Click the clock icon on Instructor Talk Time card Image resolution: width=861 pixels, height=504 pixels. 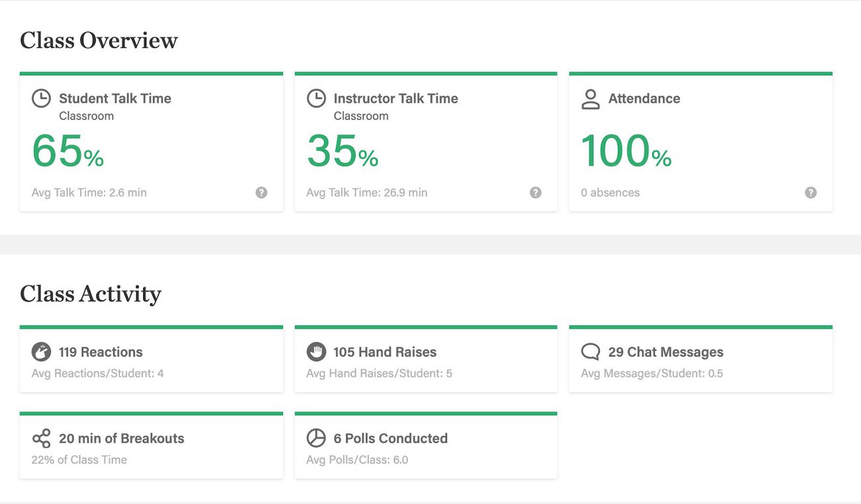[x=316, y=97]
